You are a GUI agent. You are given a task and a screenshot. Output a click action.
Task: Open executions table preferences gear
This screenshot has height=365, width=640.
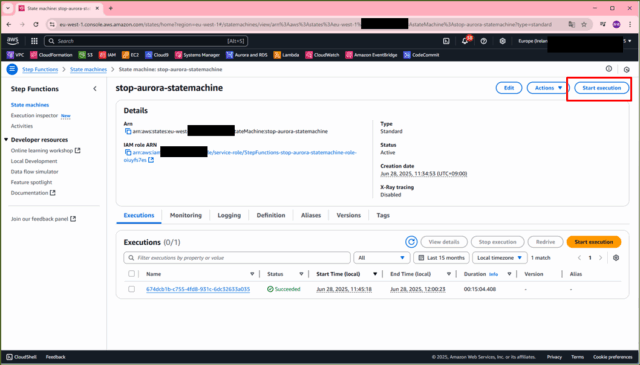[616, 258]
